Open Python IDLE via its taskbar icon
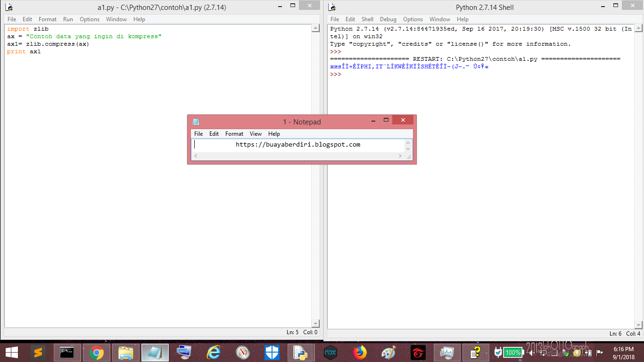The height and width of the screenshot is (362, 644). [x=301, y=353]
